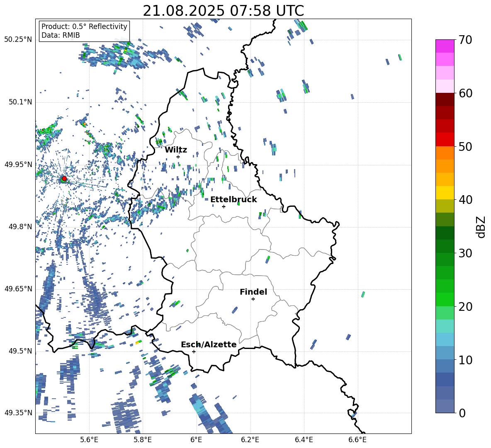Click the 49.95°N latitude label
491x448 pixels.
(x=18, y=165)
